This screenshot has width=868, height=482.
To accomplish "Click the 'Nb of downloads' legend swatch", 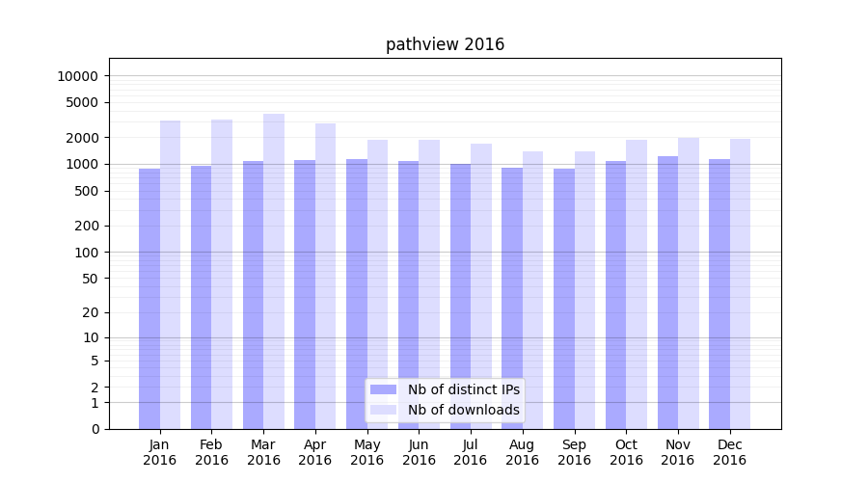I will click(384, 410).
